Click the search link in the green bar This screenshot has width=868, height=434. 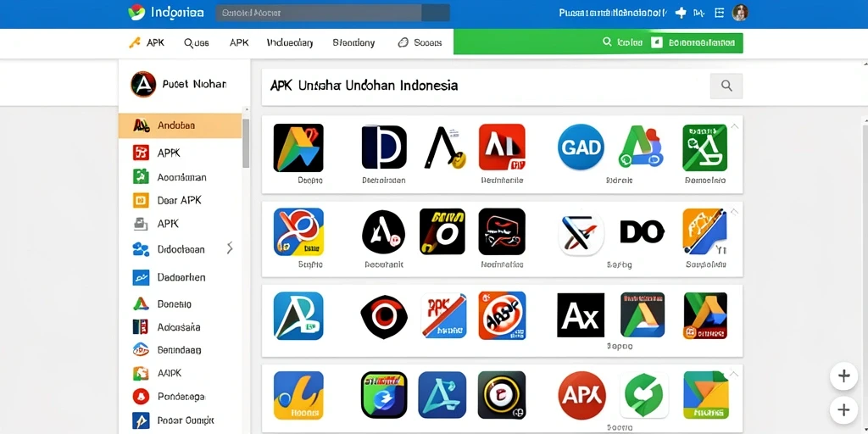622,42
